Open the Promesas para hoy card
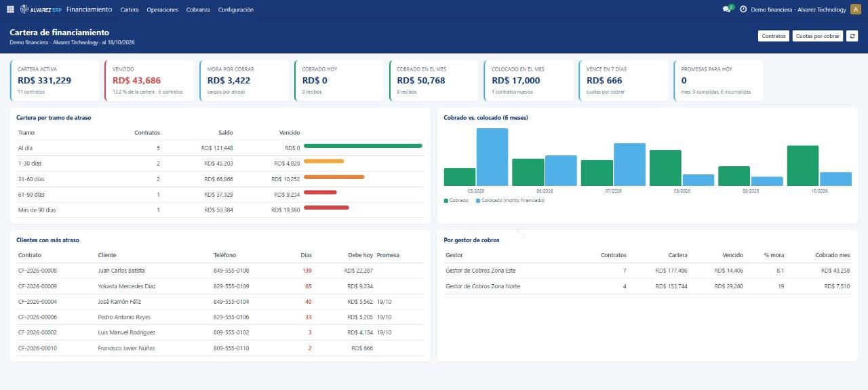This screenshot has height=390, width=868. click(x=719, y=81)
